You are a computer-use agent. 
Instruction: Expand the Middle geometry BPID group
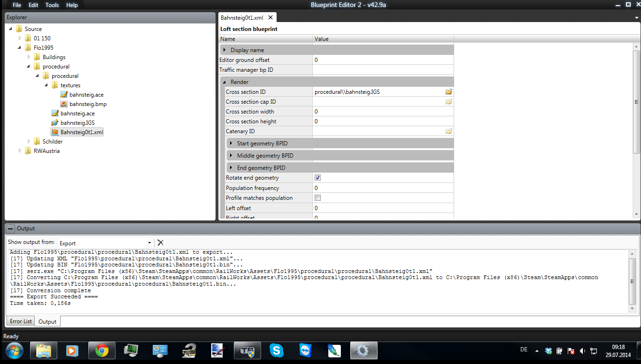(231, 155)
